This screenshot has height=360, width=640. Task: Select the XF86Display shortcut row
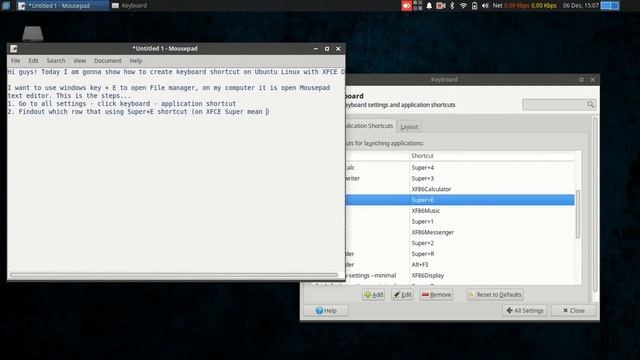click(x=460, y=276)
